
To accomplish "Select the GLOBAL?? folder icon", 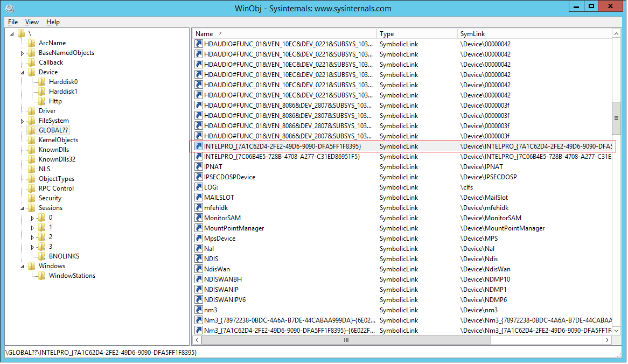I will tap(32, 130).
